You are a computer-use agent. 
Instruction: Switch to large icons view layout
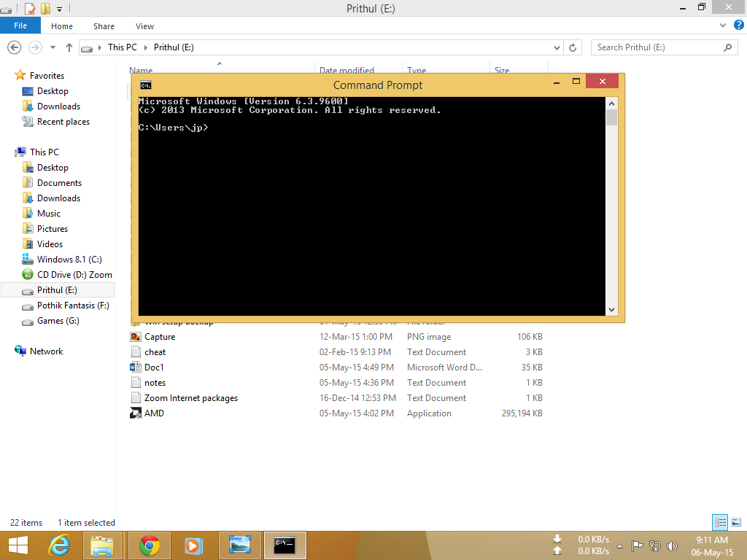736,522
